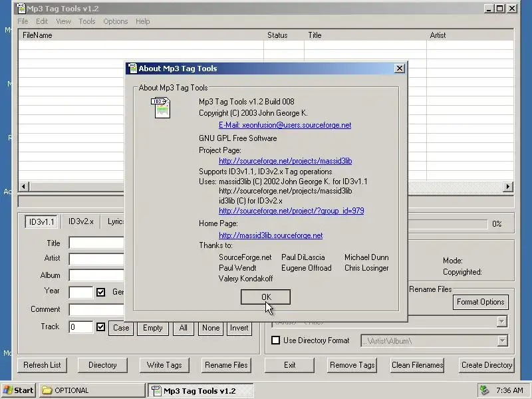Screen dimensions: 532x399
Task: Switch to the ID3v1.1 tab
Action: pos(41,222)
